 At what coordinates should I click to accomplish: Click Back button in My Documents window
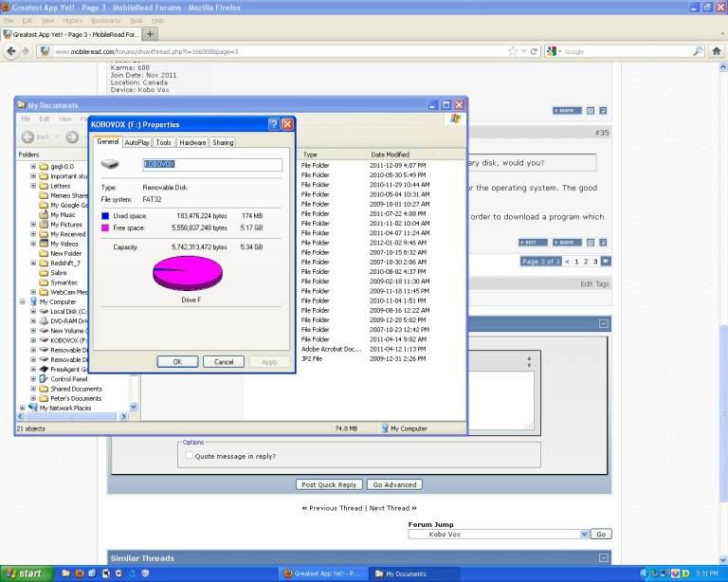(36, 136)
